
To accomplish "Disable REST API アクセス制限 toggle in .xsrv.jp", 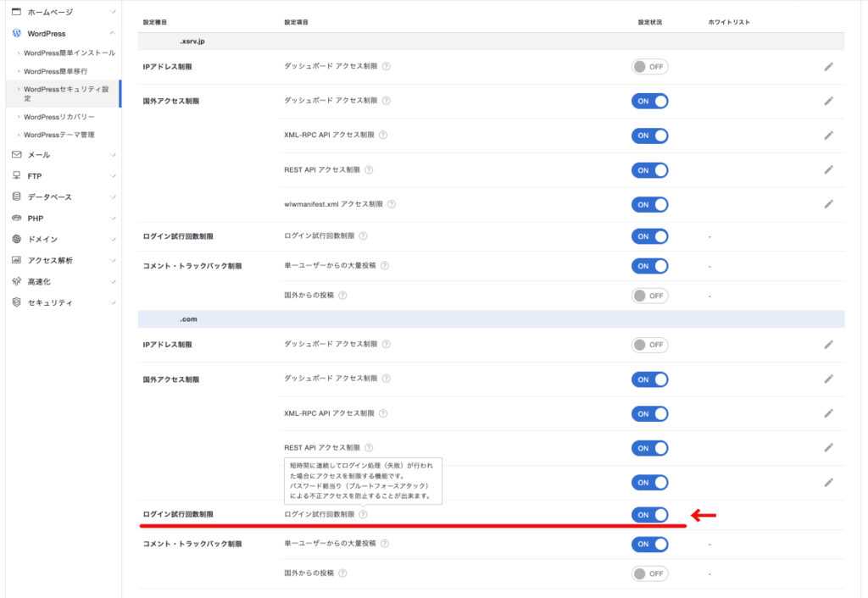I will (x=650, y=170).
